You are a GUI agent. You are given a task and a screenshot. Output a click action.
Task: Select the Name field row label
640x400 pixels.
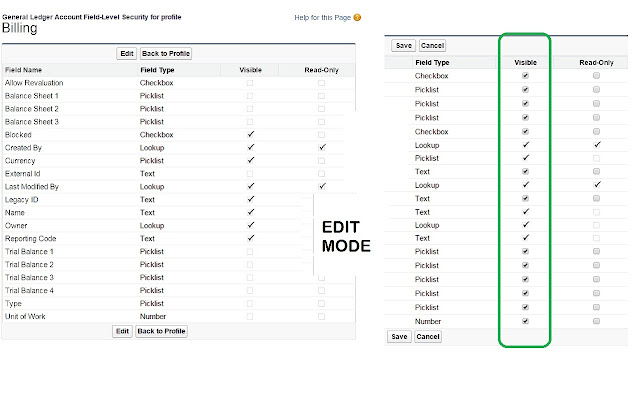(x=15, y=213)
